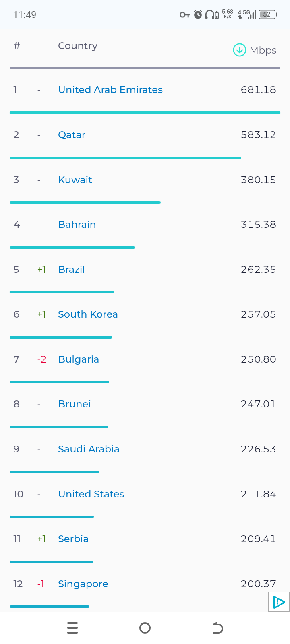Click the download Mbps arrow icon
Viewport: 290px width, 644px height.
tap(240, 50)
